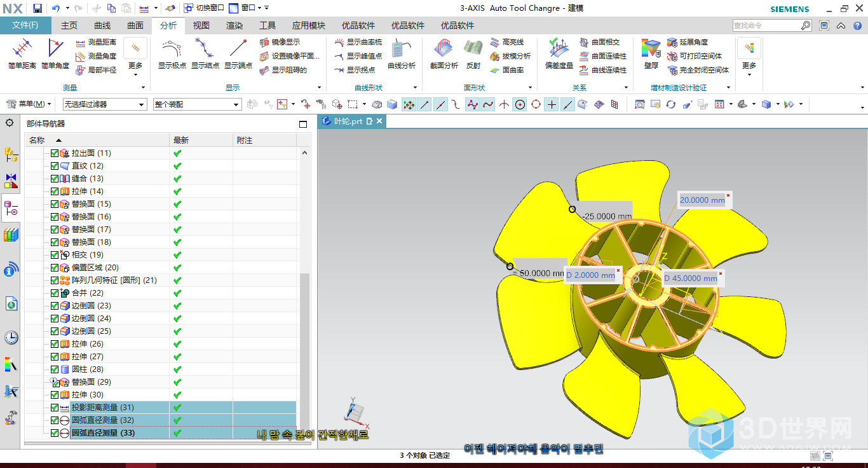Image resolution: width=868 pixels, height=468 pixels.
Task: Select Show Peak Points (显示峰值点)
Action: (358, 56)
